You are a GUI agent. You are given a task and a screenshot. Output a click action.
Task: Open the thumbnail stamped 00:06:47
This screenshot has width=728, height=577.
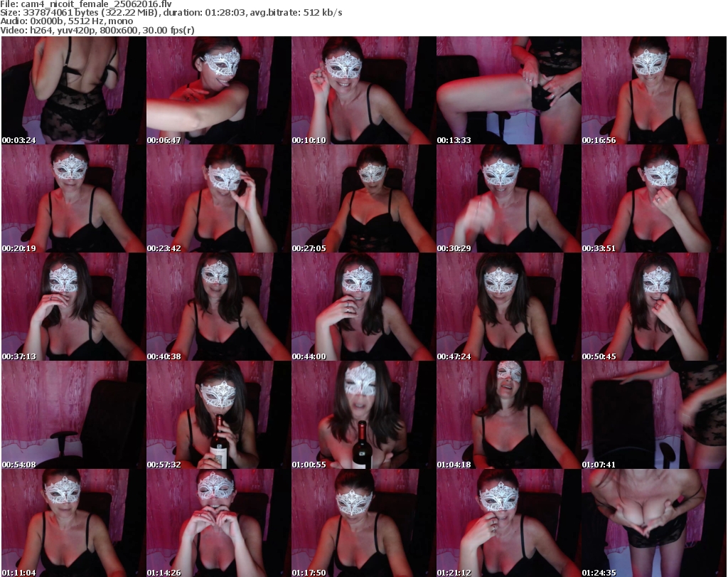click(x=219, y=90)
